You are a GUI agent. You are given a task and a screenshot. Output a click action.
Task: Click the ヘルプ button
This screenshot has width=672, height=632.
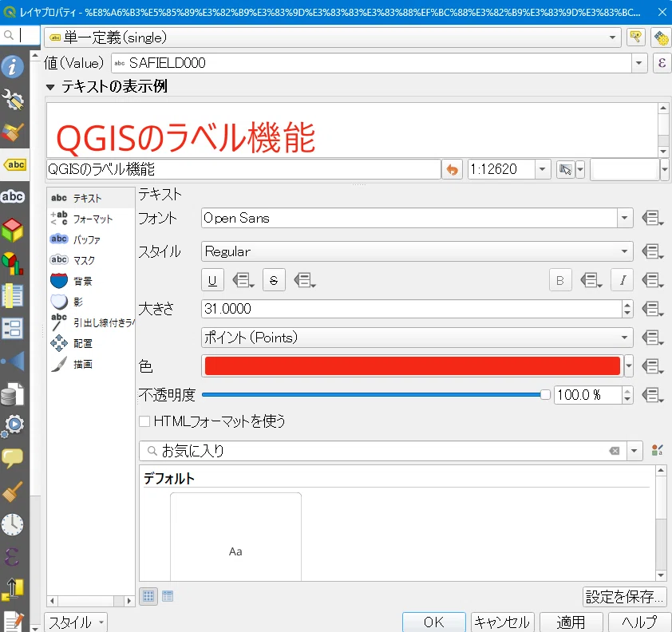(639, 622)
